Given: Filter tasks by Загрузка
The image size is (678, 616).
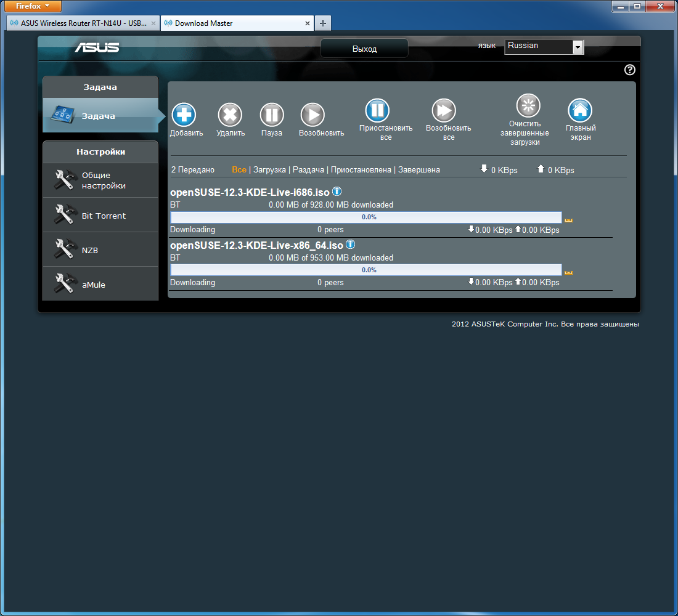Looking at the screenshot, I should click(x=269, y=170).
